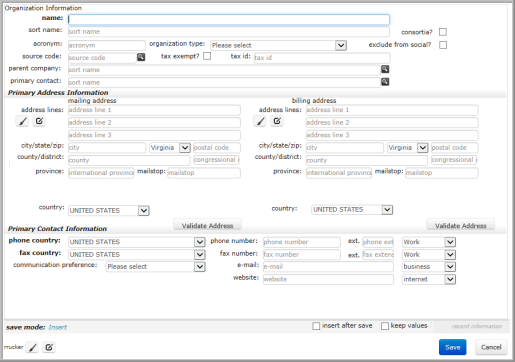The width and height of the screenshot is (515, 362).
Task: Click bottom brush icon next to rrucker
Action: (x=32, y=347)
